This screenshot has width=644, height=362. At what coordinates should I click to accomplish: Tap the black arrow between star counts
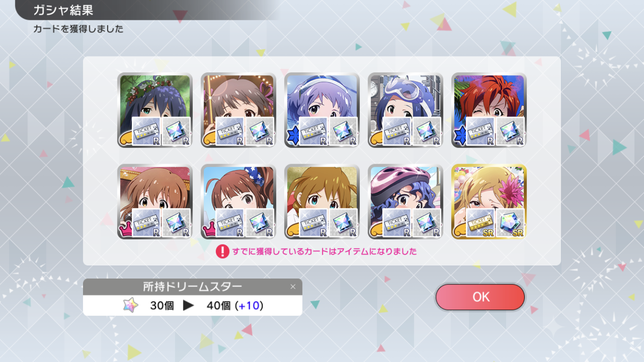(x=188, y=306)
